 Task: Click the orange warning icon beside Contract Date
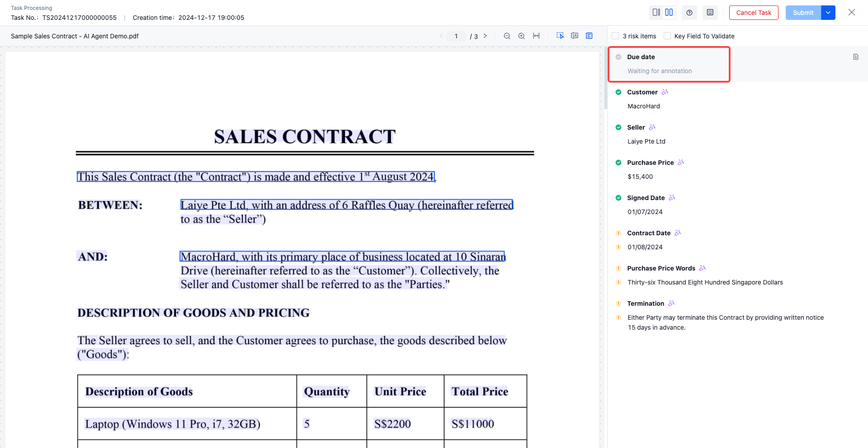point(618,233)
